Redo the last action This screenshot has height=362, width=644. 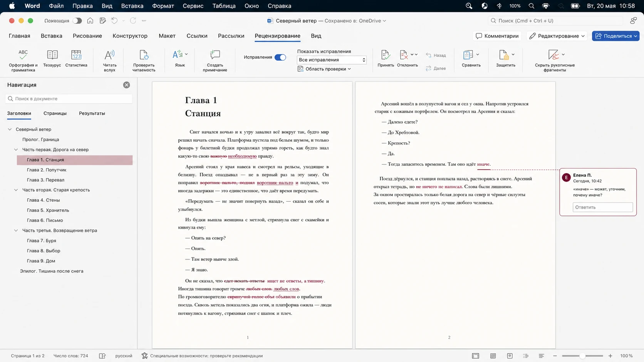tap(133, 21)
